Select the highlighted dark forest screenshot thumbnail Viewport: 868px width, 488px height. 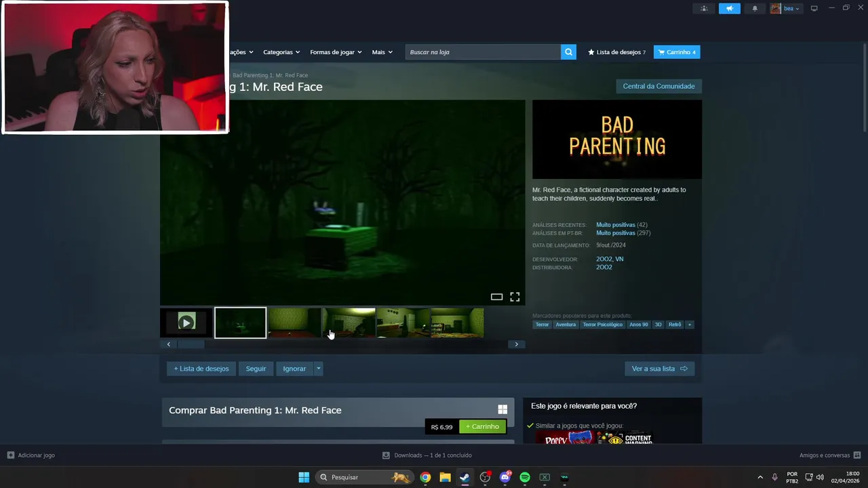pos(240,323)
